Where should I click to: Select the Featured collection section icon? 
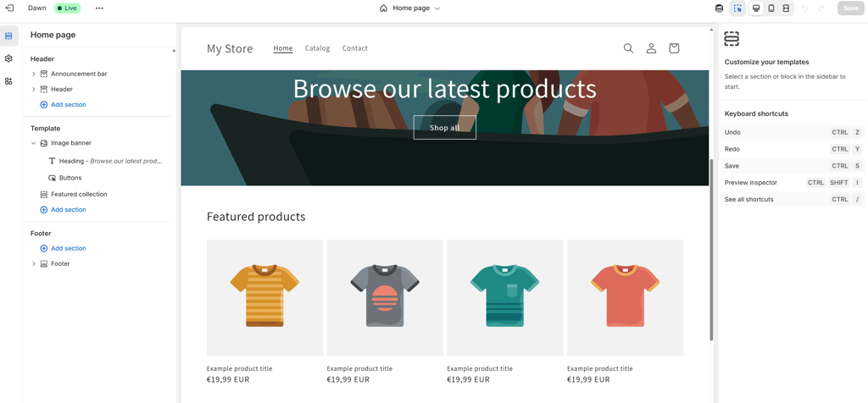coord(44,195)
